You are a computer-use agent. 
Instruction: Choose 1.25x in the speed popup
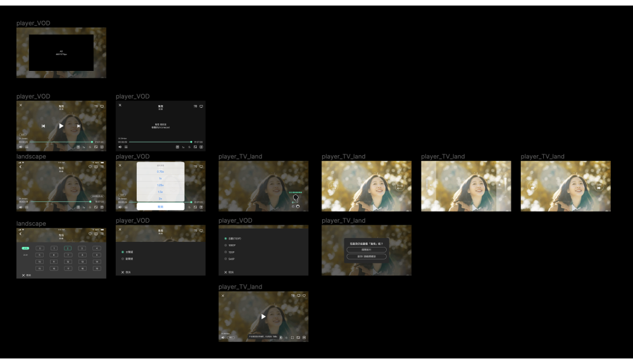[160, 185]
